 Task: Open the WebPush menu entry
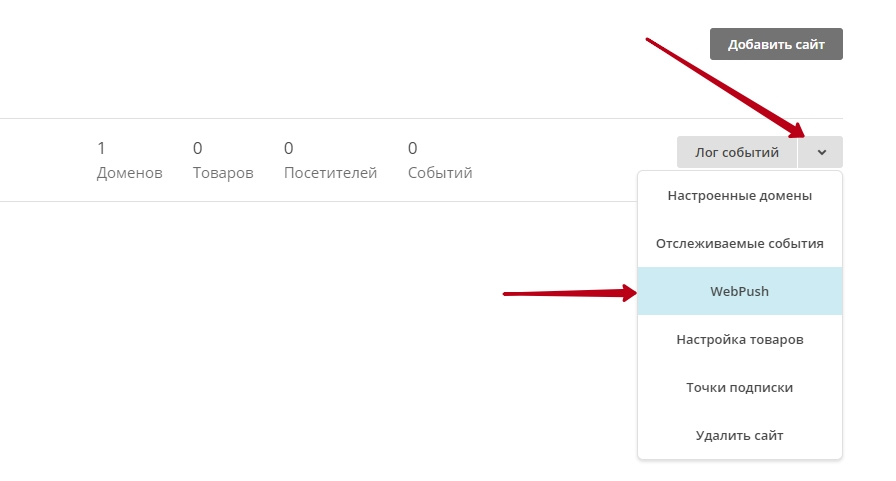(x=740, y=291)
